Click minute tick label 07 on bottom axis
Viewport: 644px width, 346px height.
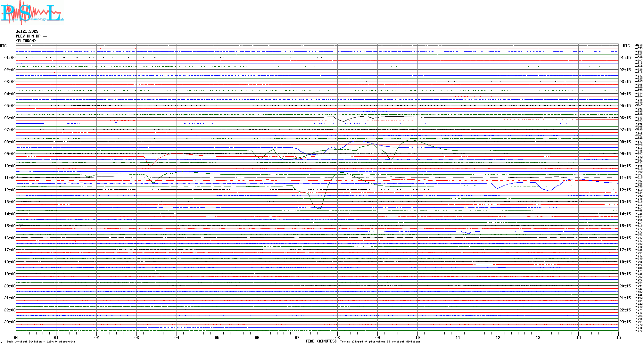coord(297,337)
